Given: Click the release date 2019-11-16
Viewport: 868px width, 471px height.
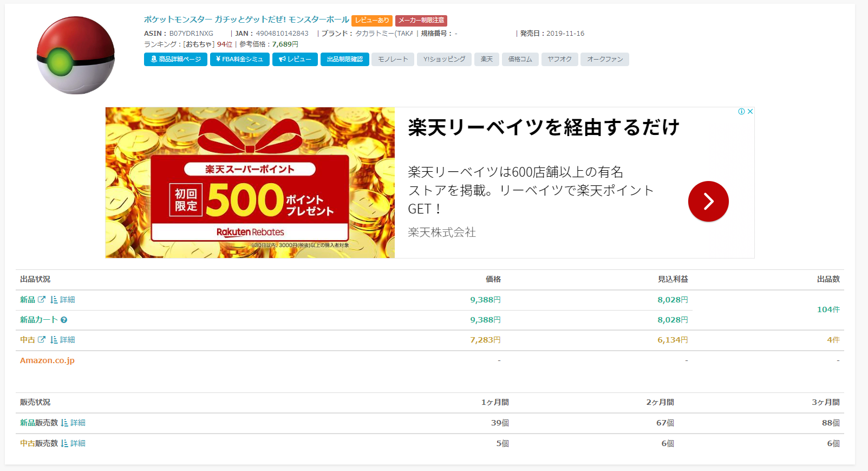Looking at the screenshot, I should pos(565,34).
